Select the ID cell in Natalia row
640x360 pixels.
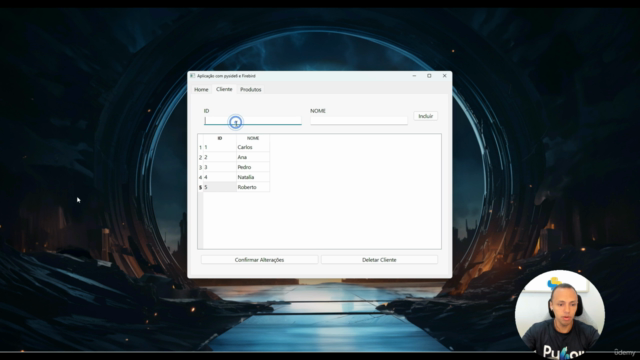click(x=220, y=177)
